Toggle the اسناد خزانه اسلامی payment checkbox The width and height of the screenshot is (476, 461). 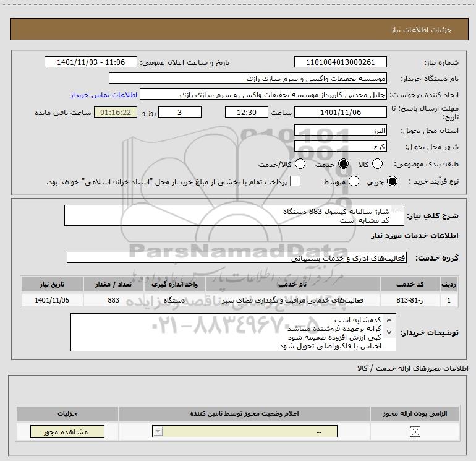(295, 181)
